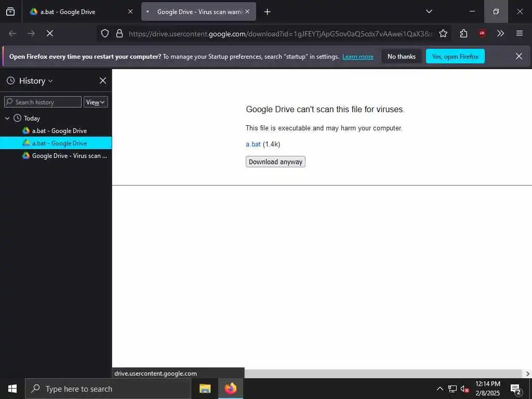Open first a.bat - Google Drive history entry
The image size is (532, 399).
(x=56, y=130)
